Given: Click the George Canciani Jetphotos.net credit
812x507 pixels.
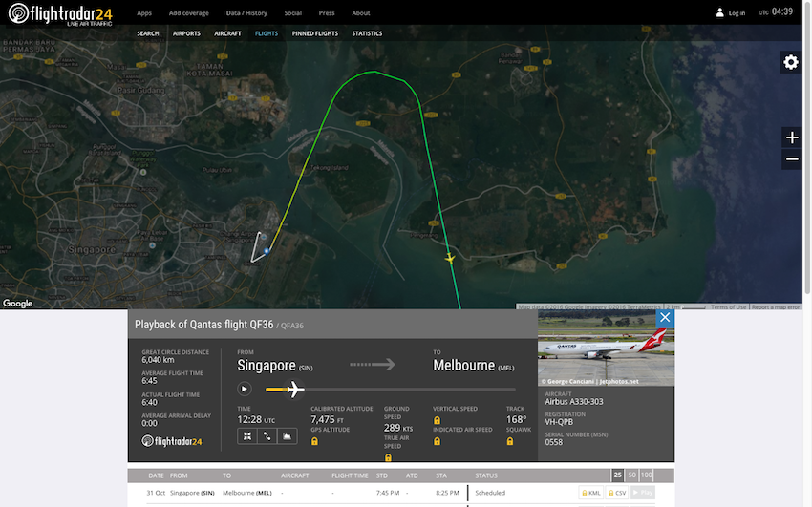Looking at the screenshot, I should tap(589, 381).
